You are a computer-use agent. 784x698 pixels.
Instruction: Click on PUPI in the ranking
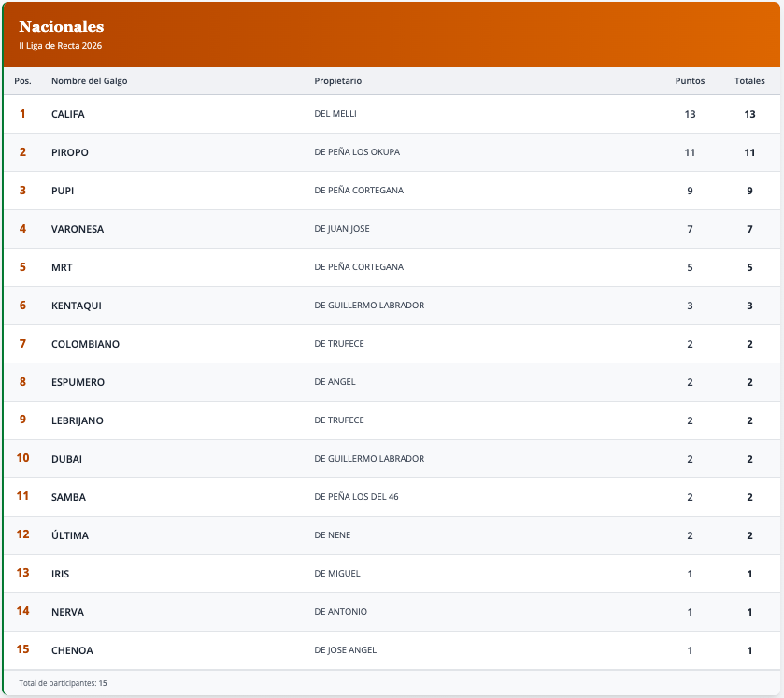coord(63,191)
